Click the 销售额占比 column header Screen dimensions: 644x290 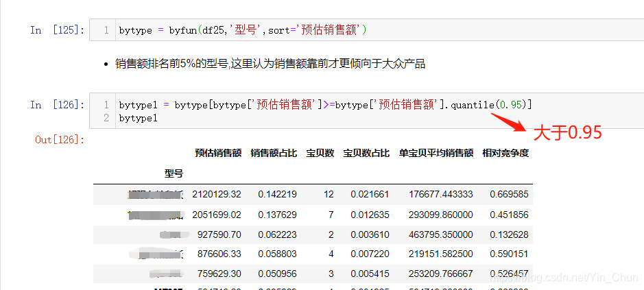pos(274,153)
